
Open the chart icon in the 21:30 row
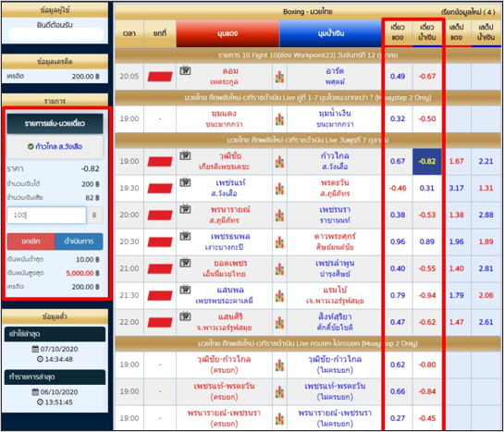pyautogui.click(x=279, y=296)
